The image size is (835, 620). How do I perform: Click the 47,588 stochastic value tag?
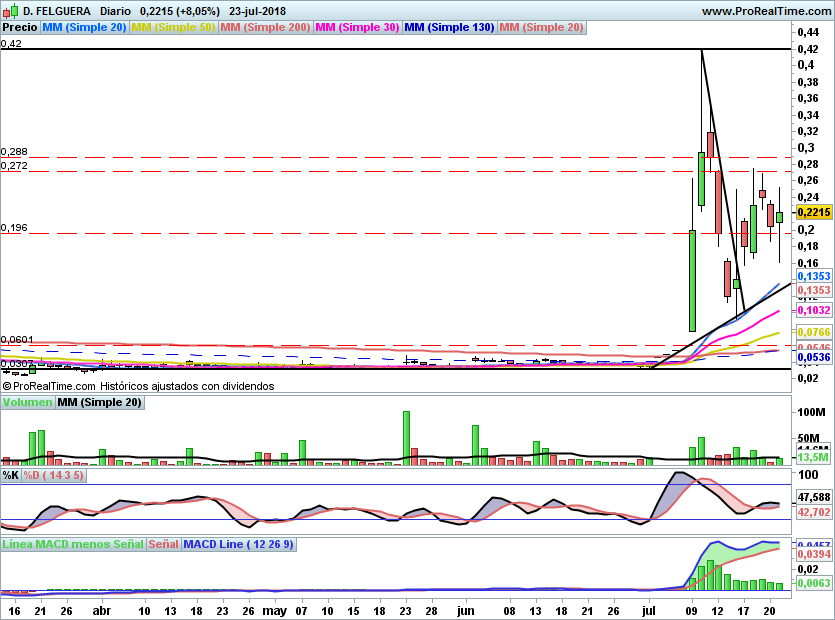click(814, 497)
